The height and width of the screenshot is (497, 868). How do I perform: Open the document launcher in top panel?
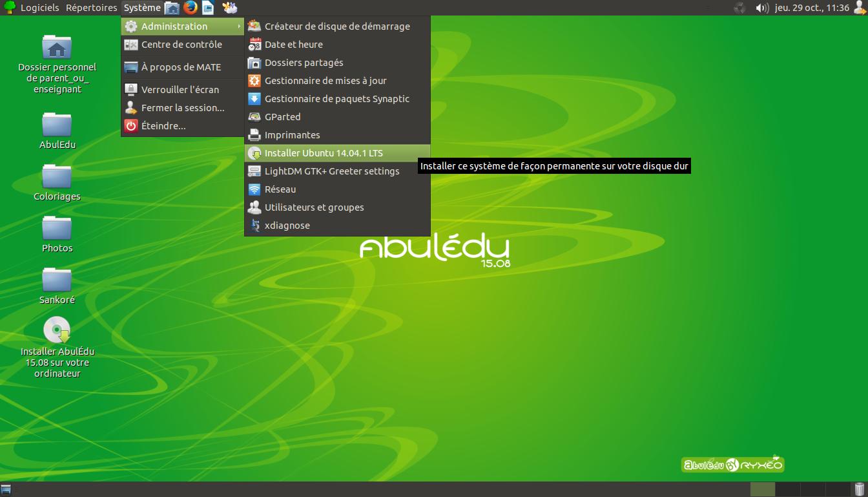[x=208, y=8]
